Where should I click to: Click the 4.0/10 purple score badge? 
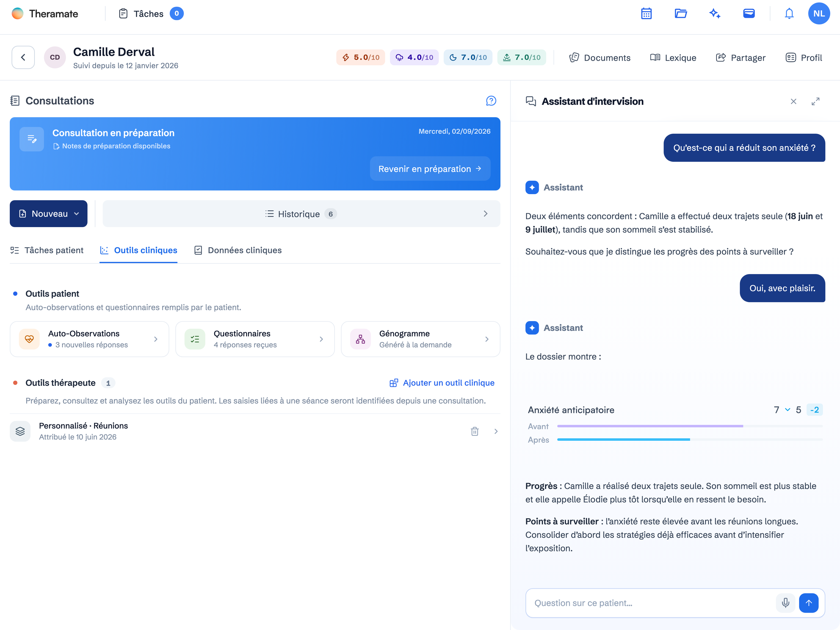tap(414, 57)
